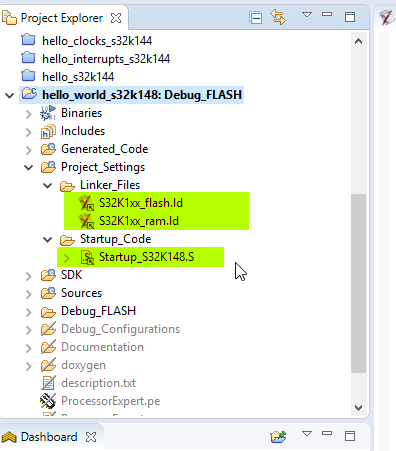
Task: Collapse the Project_Settings folder
Action: (29, 168)
